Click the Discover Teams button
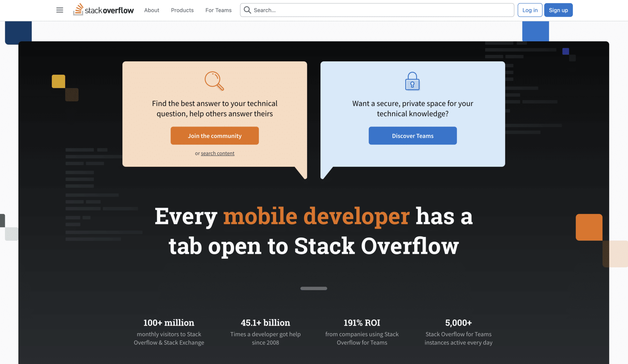628x364 pixels. point(412,136)
